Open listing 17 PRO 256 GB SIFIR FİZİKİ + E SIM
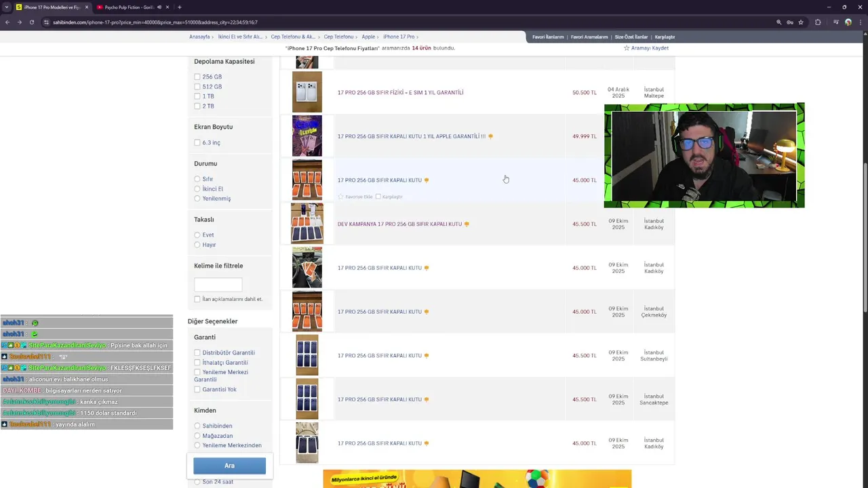 400,93
